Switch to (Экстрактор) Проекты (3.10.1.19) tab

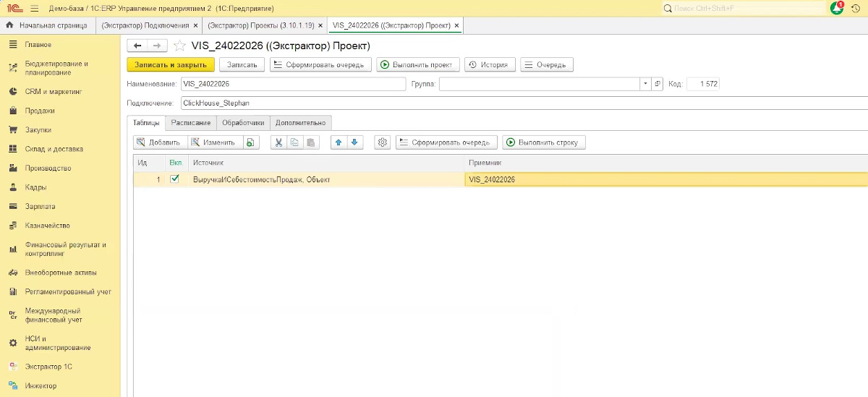tap(260, 25)
